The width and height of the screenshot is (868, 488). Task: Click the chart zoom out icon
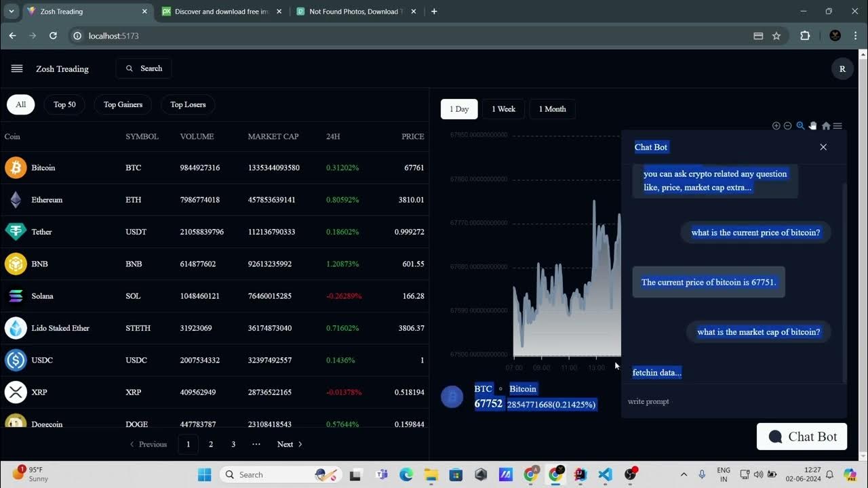(x=787, y=126)
